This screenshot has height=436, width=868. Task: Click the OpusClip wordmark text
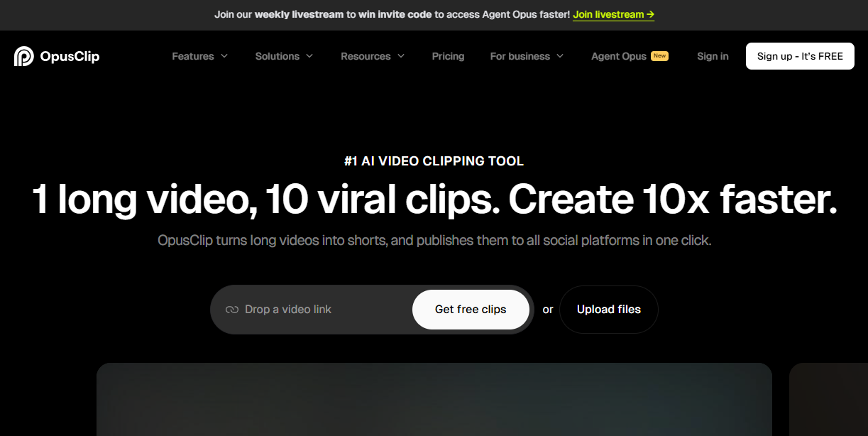pos(70,56)
